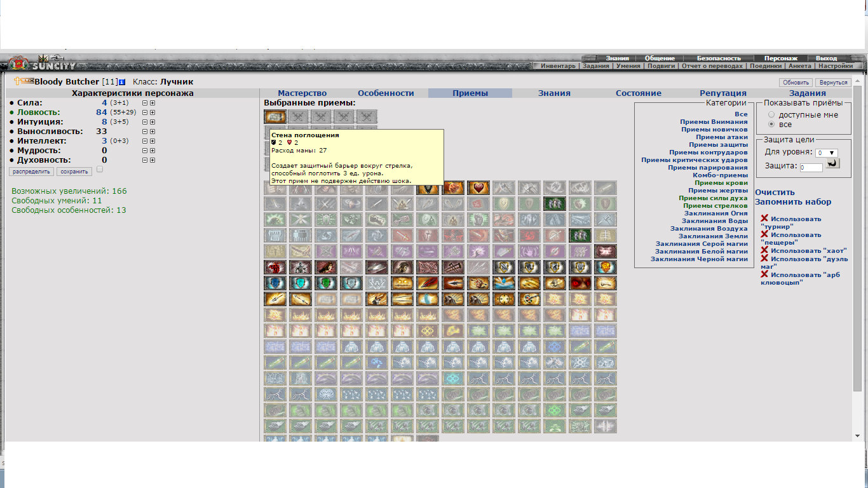Switch to the Особенности tab

click(386, 93)
